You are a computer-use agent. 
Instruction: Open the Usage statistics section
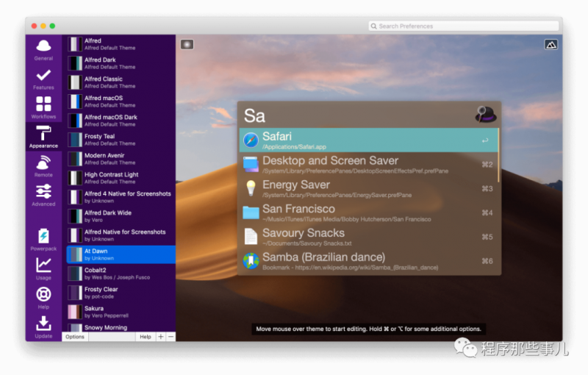pos(43,269)
